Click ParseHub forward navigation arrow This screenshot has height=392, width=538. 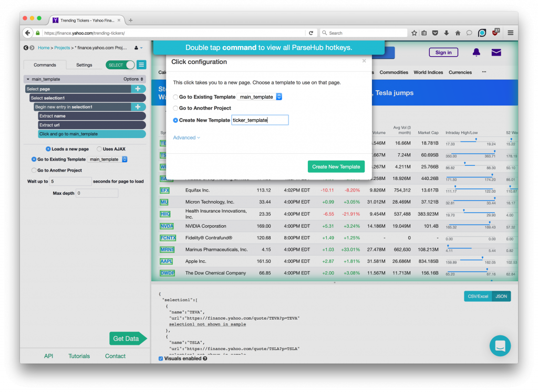pyautogui.click(x=32, y=48)
